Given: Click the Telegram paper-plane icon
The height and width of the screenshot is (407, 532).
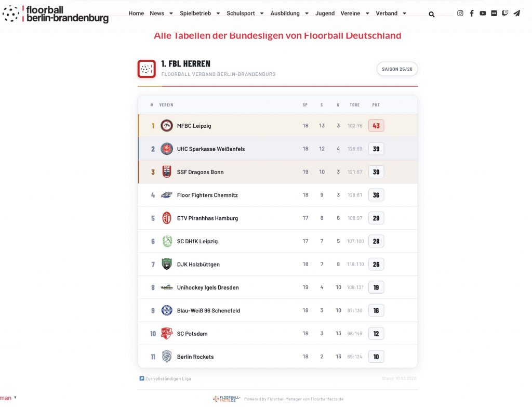Looking at the screenshot, I should pyautogui.click(x=516, y=13).
